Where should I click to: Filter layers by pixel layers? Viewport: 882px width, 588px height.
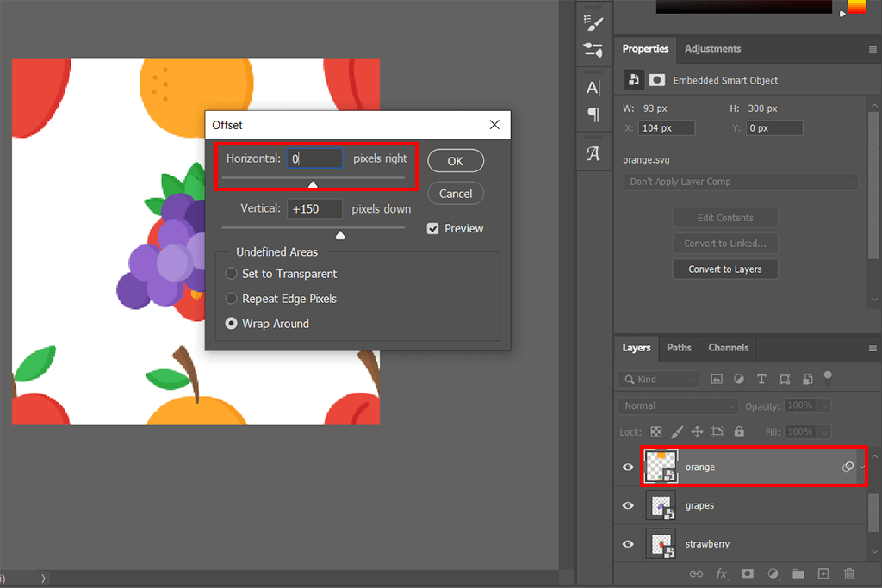point(716,380)
